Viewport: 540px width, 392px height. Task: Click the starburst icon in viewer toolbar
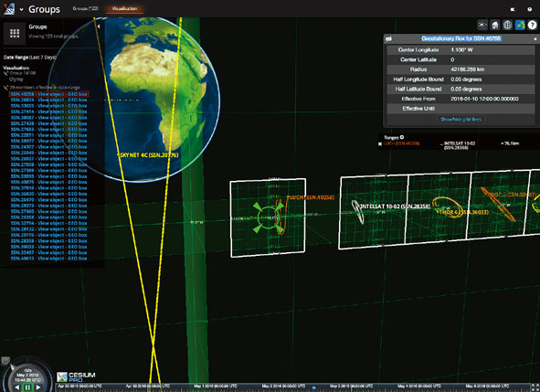482,25
